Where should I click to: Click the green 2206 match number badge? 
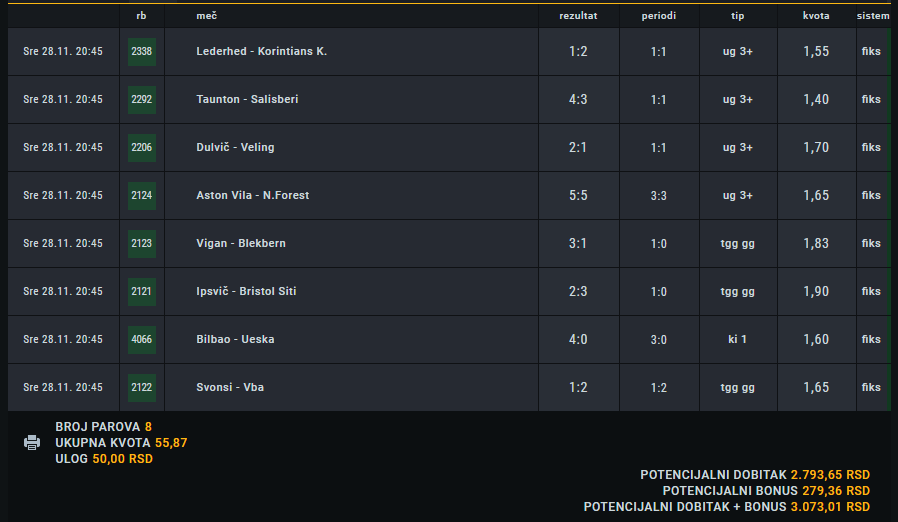click(141, 147)
